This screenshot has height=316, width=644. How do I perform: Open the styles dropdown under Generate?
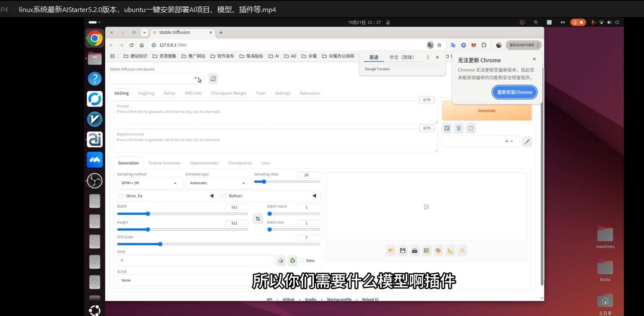pos(480,141)
